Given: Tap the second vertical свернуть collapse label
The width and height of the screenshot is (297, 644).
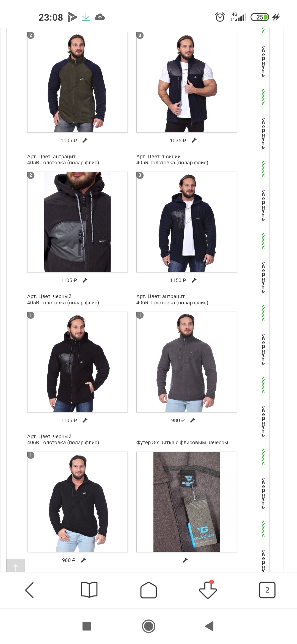Looking at the screenshot, I should click(263, 133).
